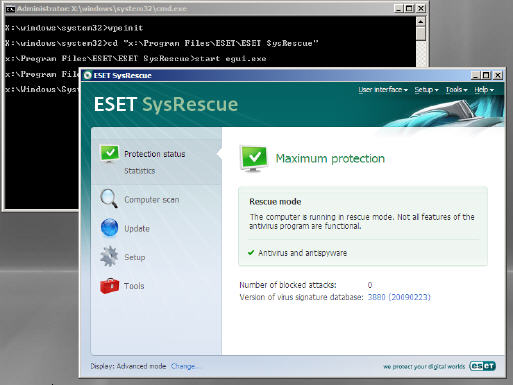The height and width of the screenshot is (385, 513).
Task: Click the Number of blocked attacks label
Action: [288, 285]
